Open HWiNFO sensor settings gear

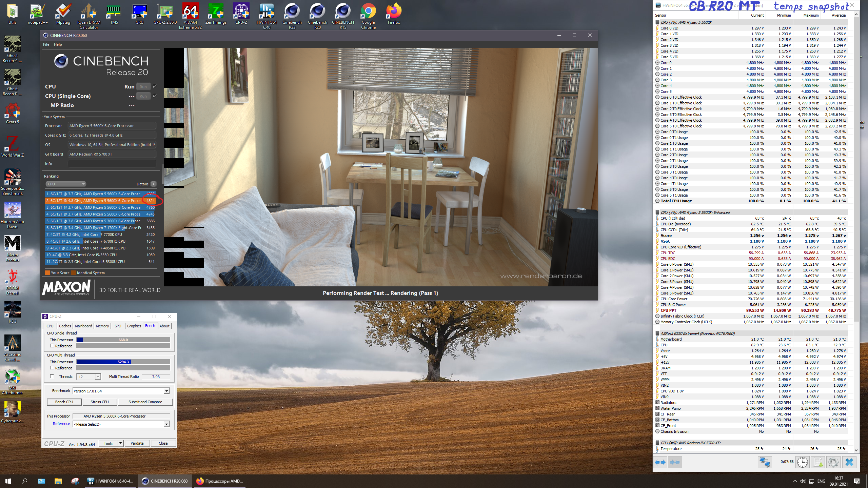pyautogui.click(x=833, y=462)
